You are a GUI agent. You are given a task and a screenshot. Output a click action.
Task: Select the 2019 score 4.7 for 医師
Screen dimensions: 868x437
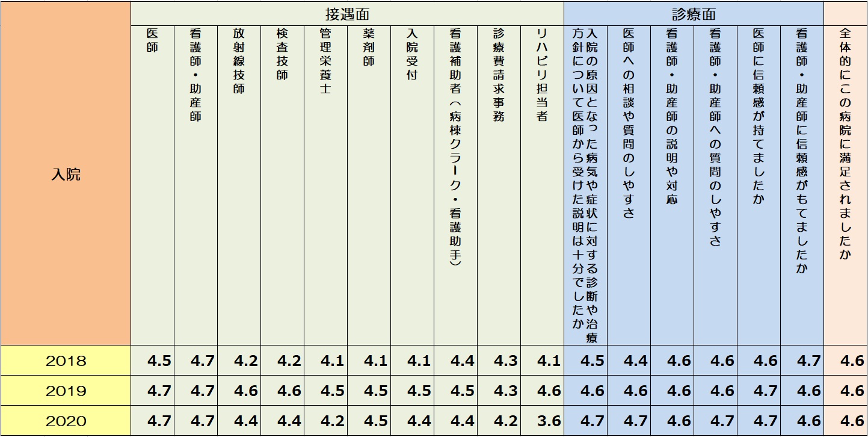click(153, 391)
